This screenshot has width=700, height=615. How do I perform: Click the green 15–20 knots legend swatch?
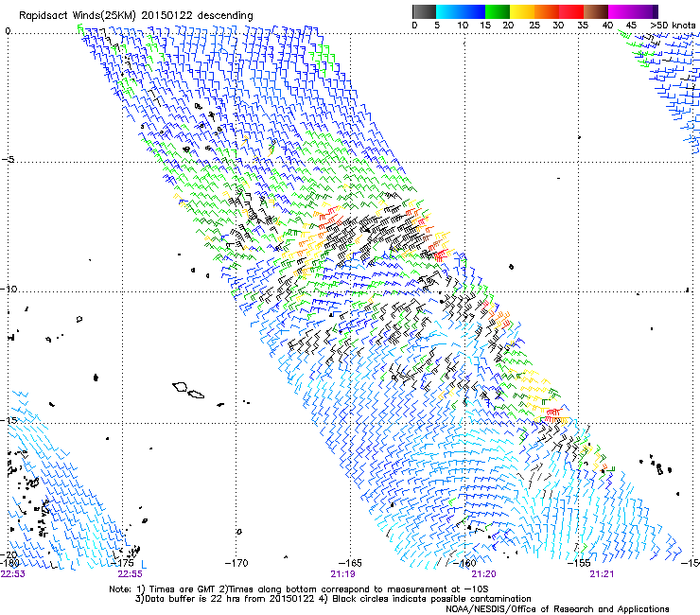498,11
